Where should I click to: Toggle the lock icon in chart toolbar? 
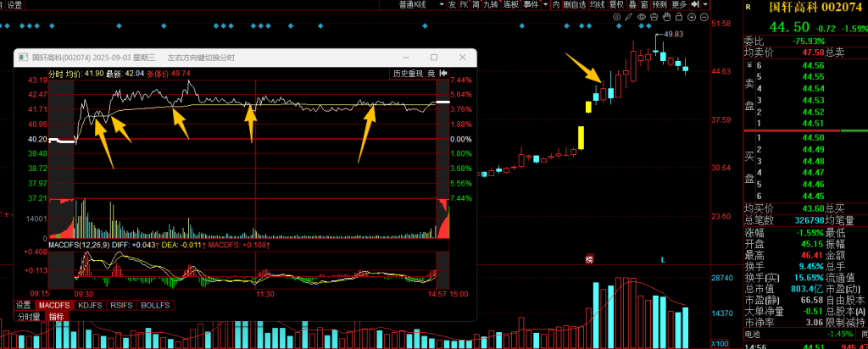coord(678,16)
